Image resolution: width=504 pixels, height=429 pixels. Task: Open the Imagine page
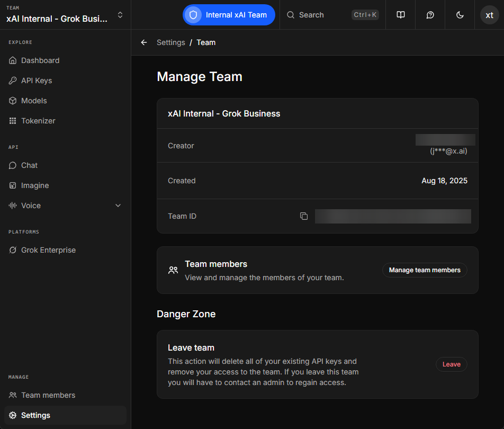(x=65, y=185)
